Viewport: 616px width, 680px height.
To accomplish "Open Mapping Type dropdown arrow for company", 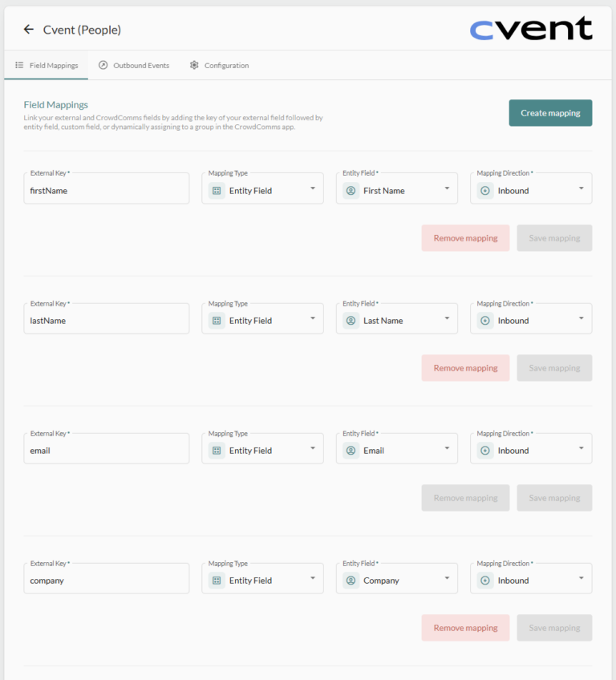I will click(313, 578).
